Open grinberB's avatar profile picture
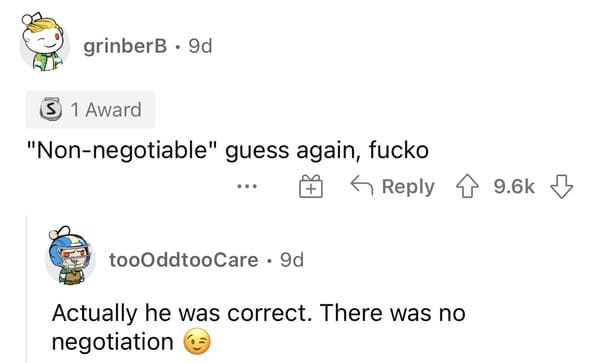The height and width of the screenshot is (363, 599). pos(44,42)
